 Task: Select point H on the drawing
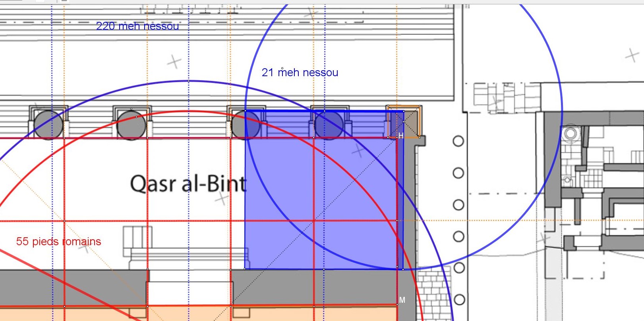pos(398,137)
